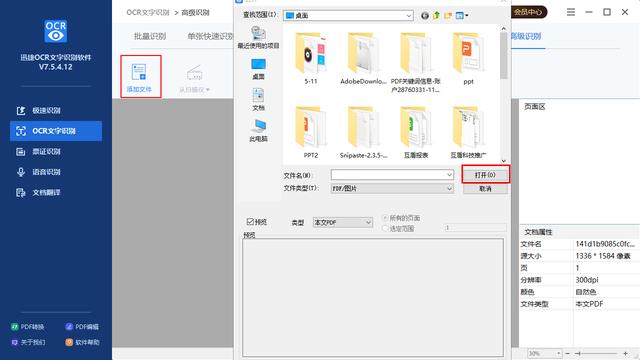
Task: Click the create new folder icon
Action: tap(448, 16)
